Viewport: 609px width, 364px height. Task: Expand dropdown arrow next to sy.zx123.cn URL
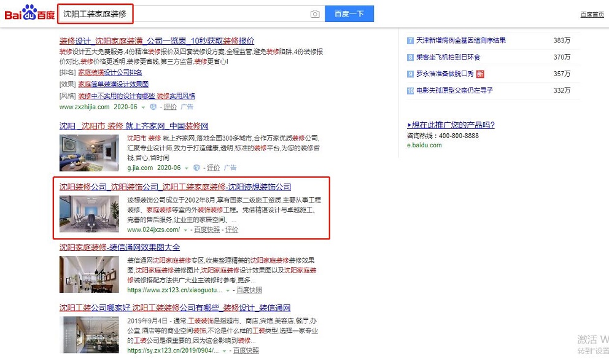point(224,350)
